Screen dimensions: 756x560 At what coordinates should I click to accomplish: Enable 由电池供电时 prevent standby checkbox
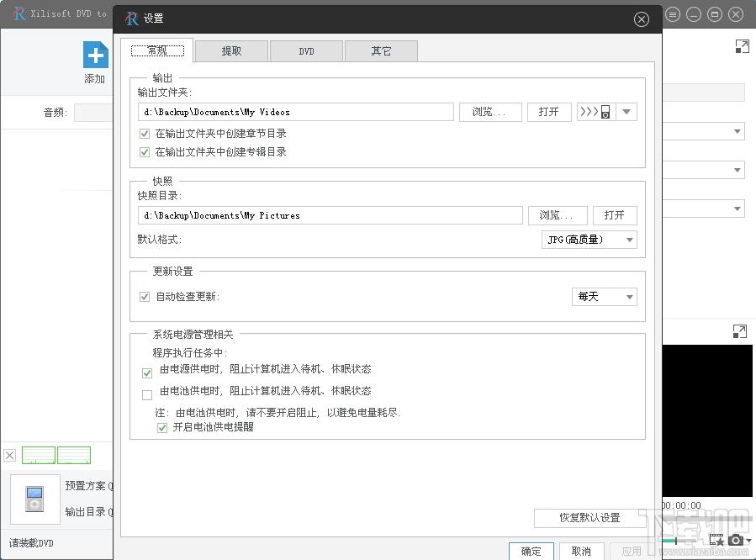(147, 395)
